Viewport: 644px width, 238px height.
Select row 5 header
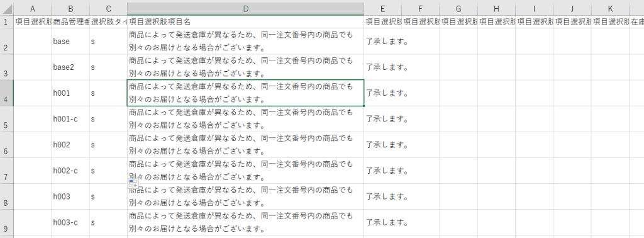click(6, 119)
